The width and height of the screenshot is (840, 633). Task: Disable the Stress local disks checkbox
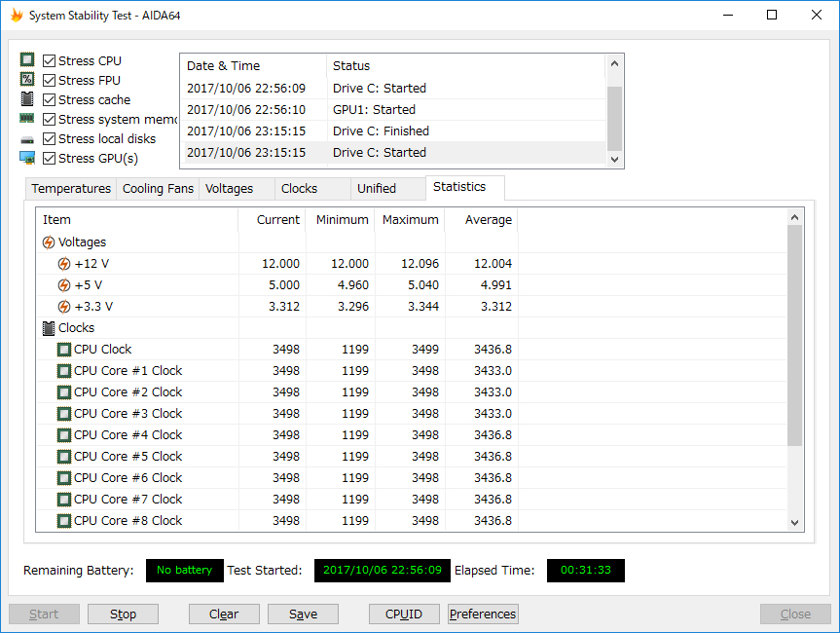click(49, 139)
